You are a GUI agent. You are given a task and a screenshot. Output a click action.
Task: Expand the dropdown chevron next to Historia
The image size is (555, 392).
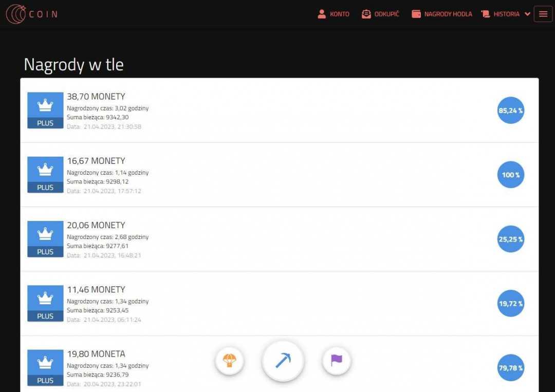527,14
